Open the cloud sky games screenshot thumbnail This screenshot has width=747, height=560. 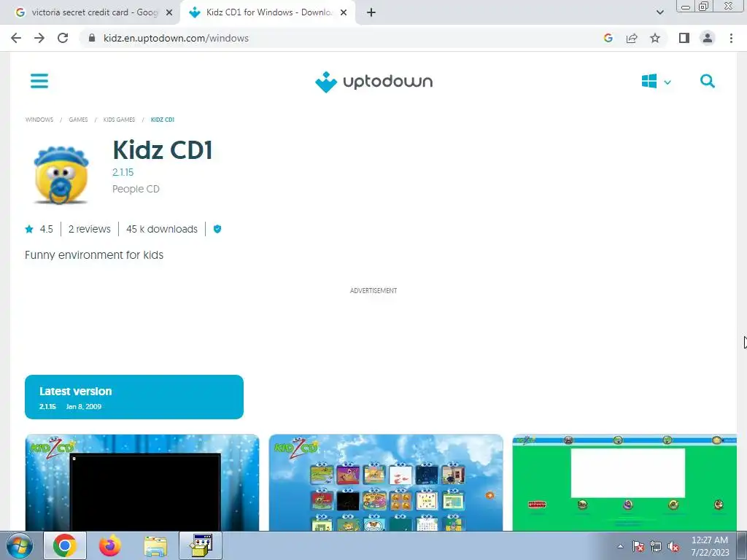386,483
